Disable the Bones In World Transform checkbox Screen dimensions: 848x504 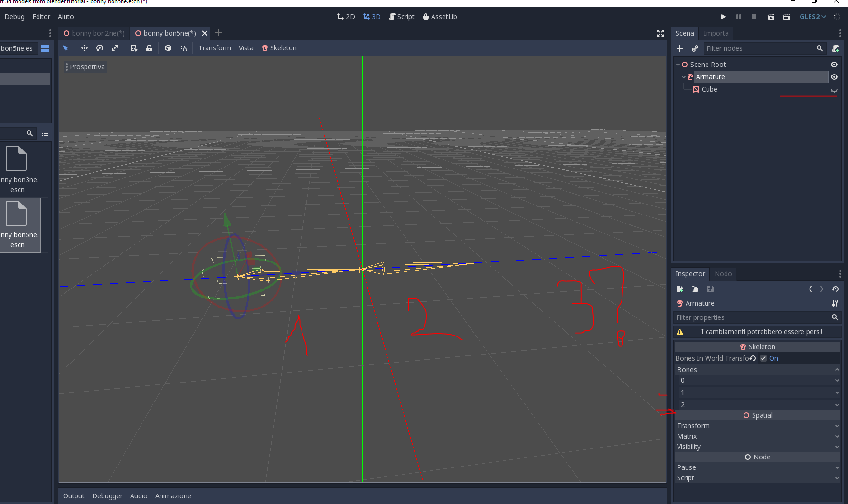click(x=763, y=358)
